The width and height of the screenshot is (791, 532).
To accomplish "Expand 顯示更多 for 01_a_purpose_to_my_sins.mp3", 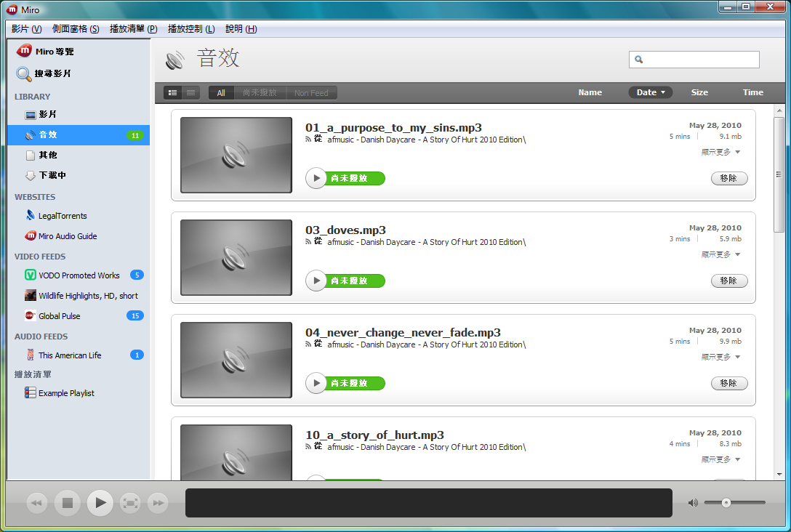I will pos(720,152).
